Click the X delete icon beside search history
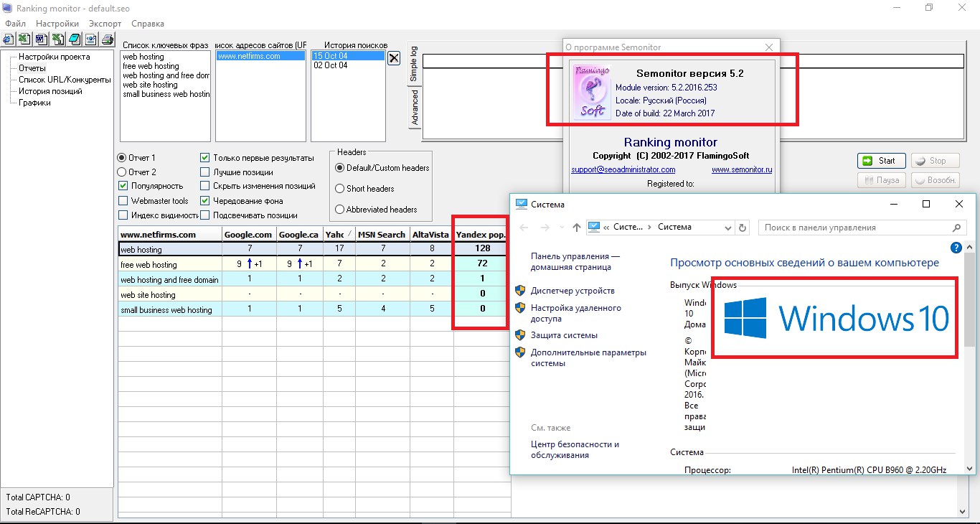Viewport: 980px width, 524px height. click(394, 58)
